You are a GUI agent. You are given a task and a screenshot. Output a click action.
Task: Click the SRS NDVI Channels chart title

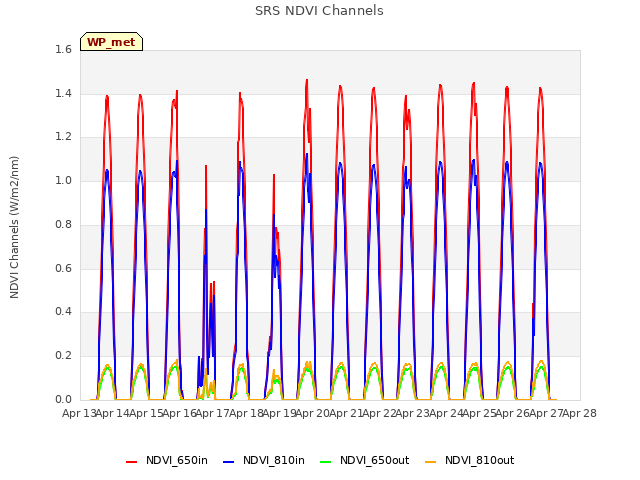coord(319,11)
